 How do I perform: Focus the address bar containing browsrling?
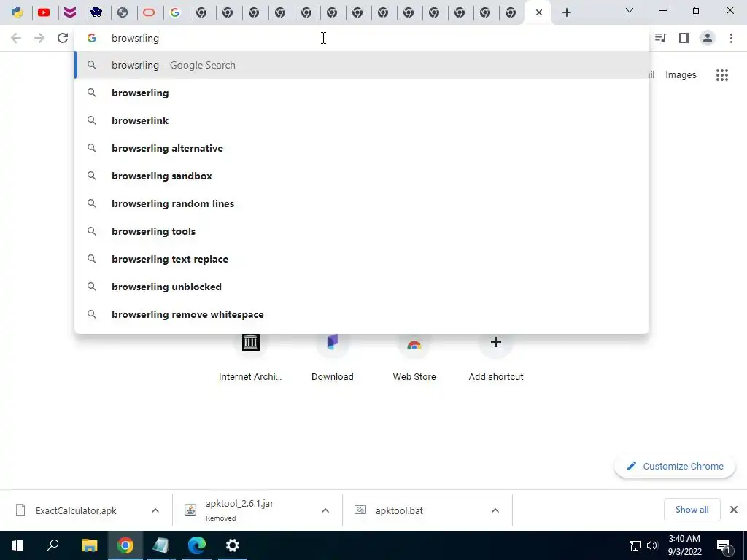362,38
